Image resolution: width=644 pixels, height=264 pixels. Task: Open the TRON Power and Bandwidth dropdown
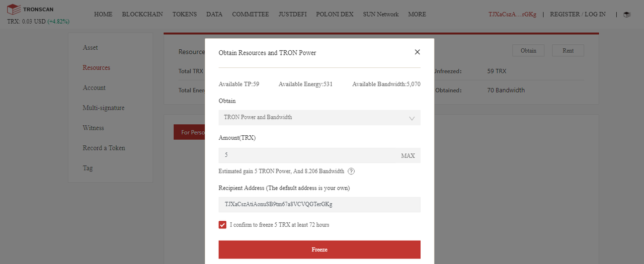pyautogui.click(x=319, y=118)
